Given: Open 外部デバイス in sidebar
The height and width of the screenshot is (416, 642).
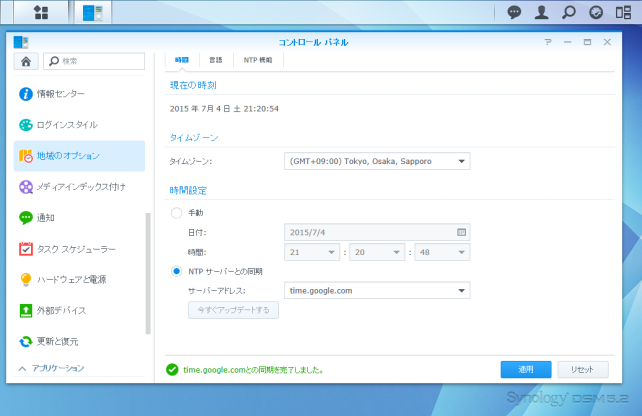Looking at the screenshot, I should [x=79, y=310].
